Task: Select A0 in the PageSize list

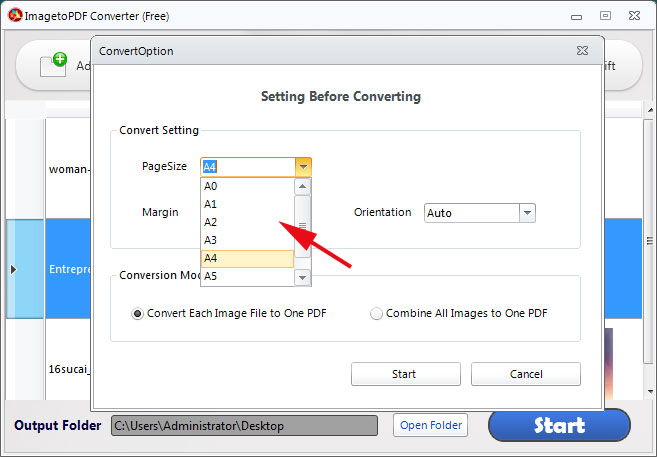Action: point(247,186)
